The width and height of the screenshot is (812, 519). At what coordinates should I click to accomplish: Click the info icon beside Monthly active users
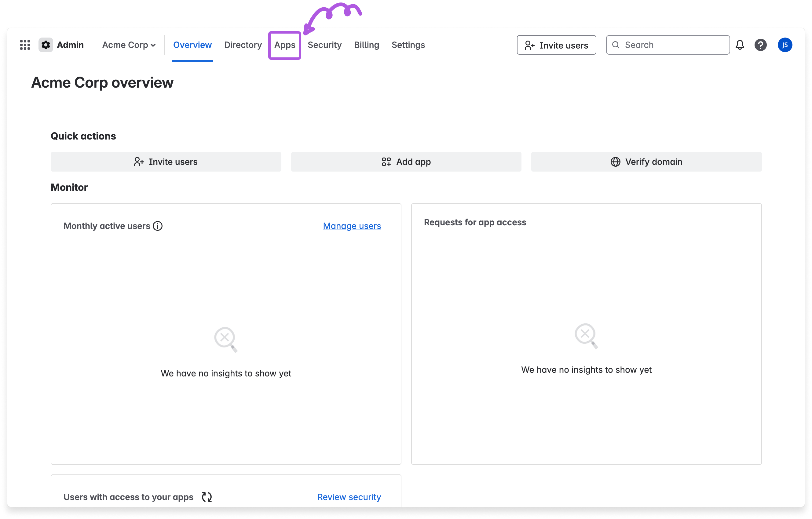[x=157, y=226]
